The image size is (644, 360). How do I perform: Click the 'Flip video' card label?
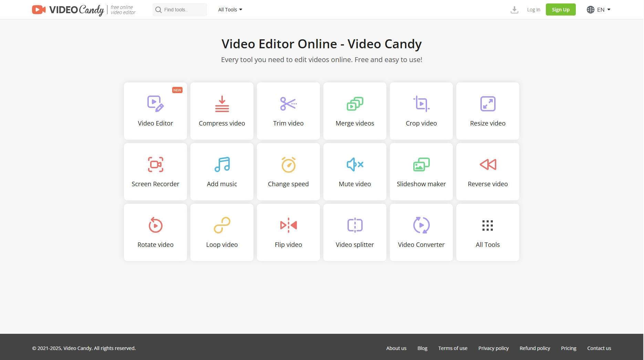(x=288, y=245)
